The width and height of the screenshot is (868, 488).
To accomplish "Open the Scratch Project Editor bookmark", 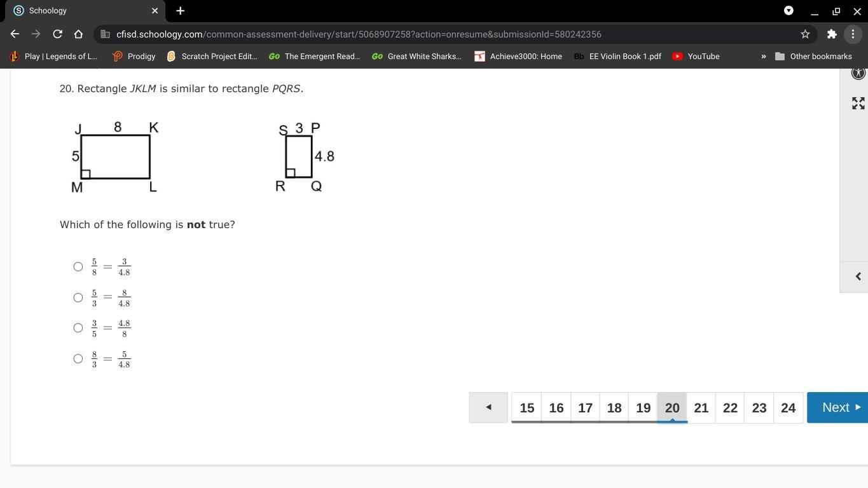I will 212,57.
